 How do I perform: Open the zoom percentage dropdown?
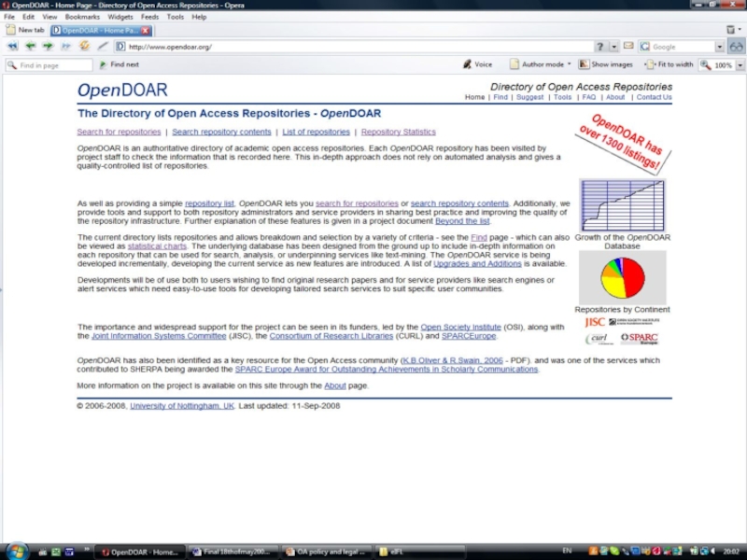(x=738, y=65)
